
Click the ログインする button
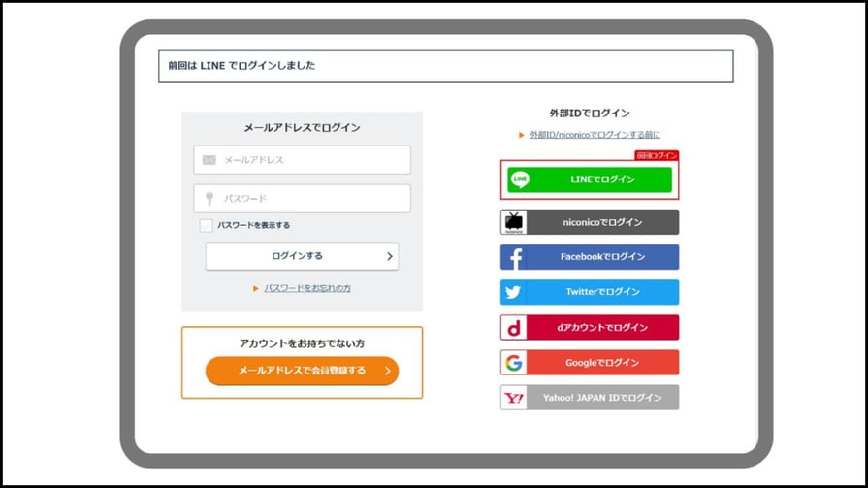pos(303,256)
